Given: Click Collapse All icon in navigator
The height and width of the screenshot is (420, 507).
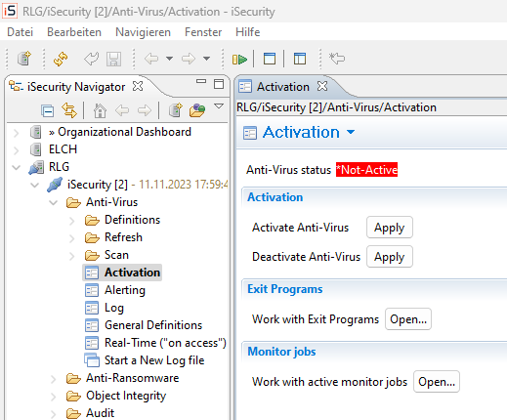Looking at the screenshot, I should point(48,111).
